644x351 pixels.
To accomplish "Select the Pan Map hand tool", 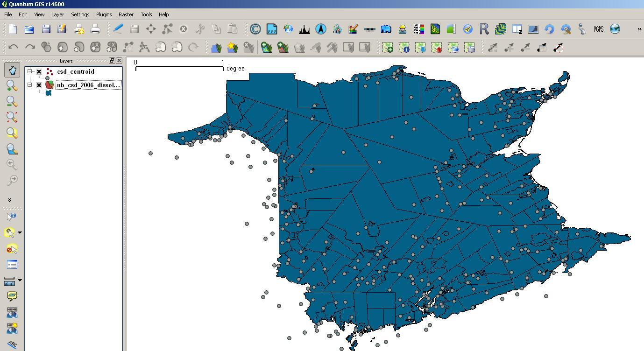I will pyautogui.click(x=12, y=70).
